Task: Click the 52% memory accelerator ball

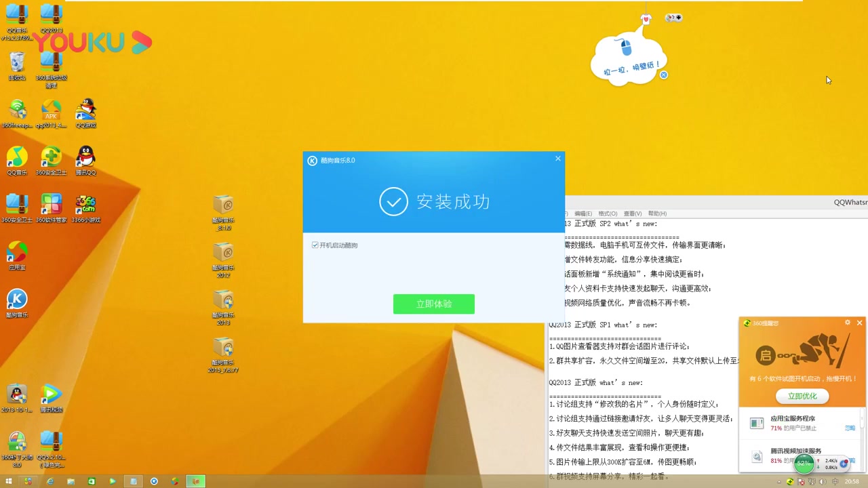Action: coord(804,464)
